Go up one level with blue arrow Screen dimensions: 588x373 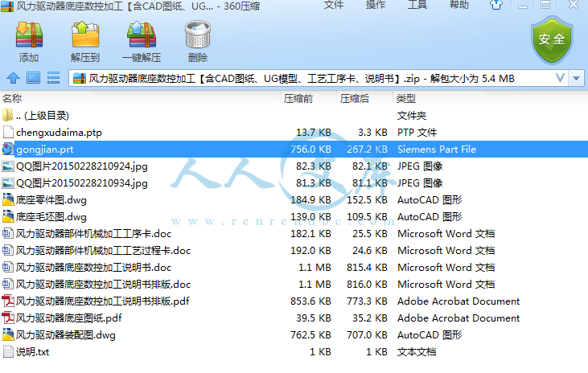pos(13,78)
